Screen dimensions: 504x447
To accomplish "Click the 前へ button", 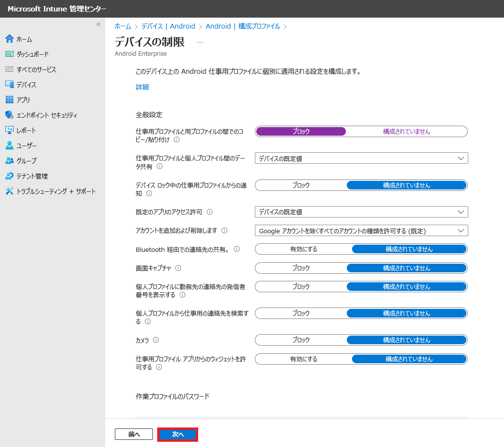I will [x=134, y=435].
